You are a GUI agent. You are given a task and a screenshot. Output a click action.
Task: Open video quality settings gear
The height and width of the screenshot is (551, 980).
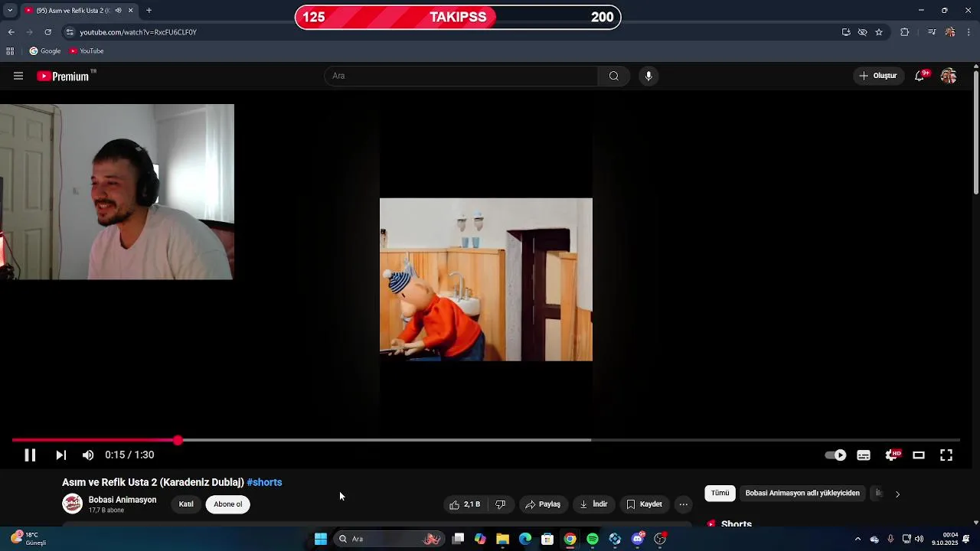pos(892,455)
